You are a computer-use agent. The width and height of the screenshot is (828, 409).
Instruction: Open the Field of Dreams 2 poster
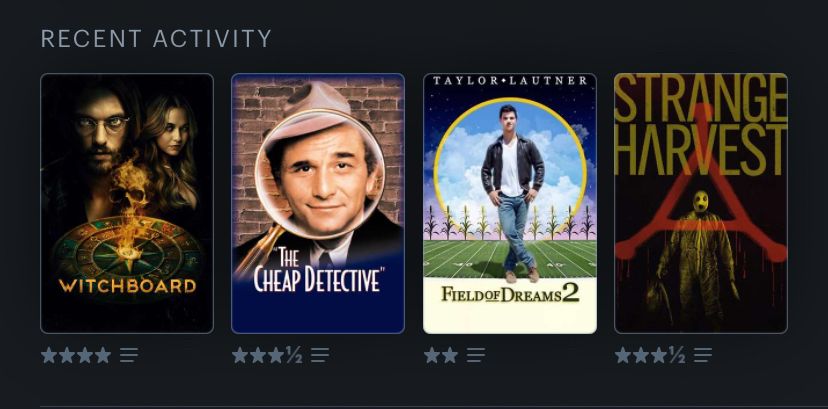(510, 203)
